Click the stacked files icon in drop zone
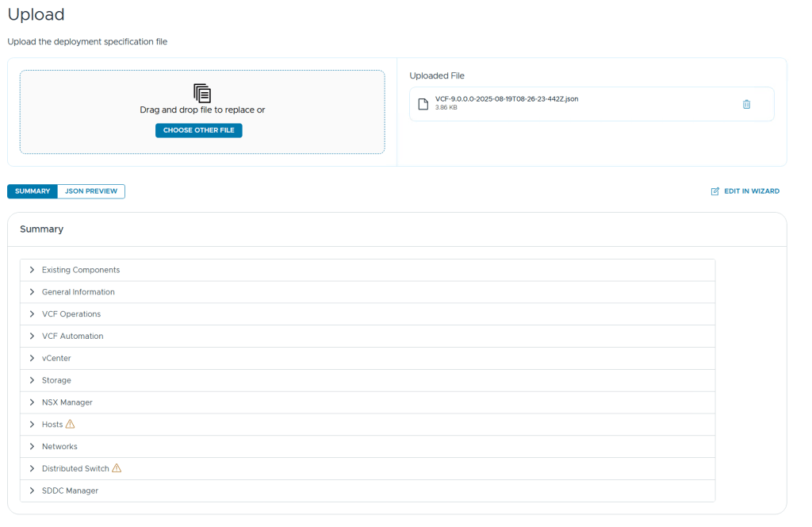Image resolution: width=812 pixels, height=527 pixels. 202,93
